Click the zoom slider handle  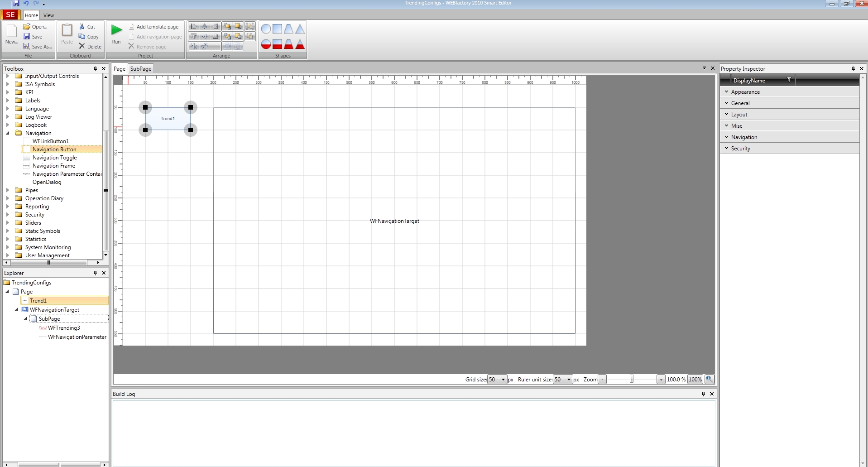point(631,380)
